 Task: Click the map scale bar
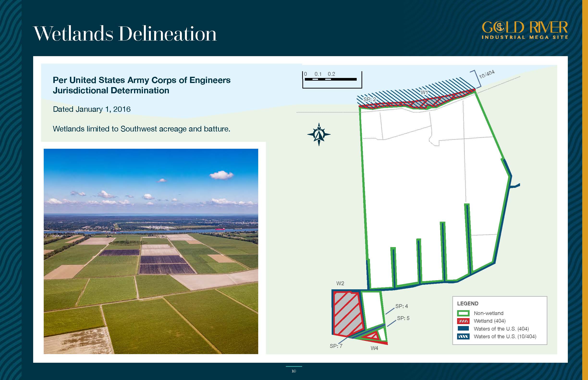click(331, 79)
